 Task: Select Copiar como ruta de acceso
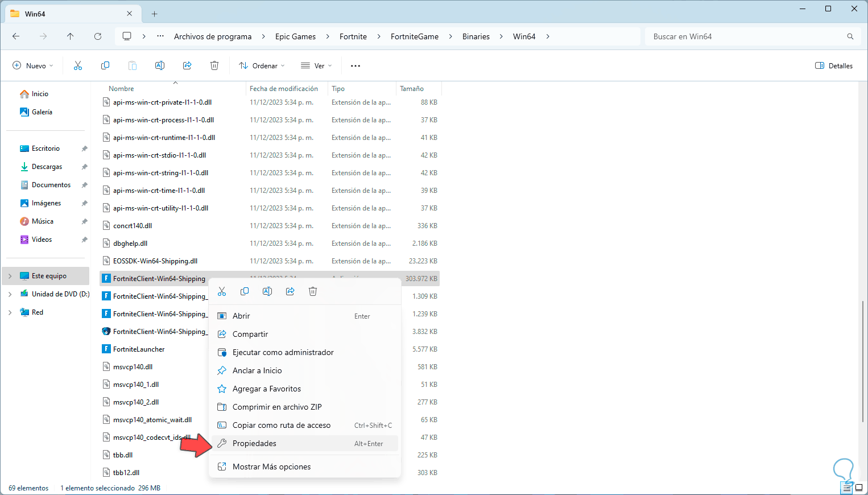coord(305,425)
